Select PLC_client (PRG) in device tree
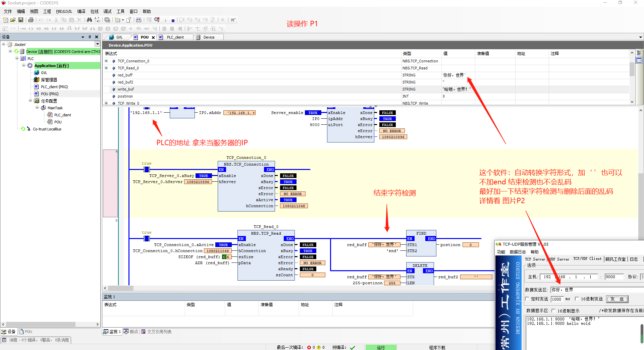Screen dimensions: 644x350 point(54,87)
